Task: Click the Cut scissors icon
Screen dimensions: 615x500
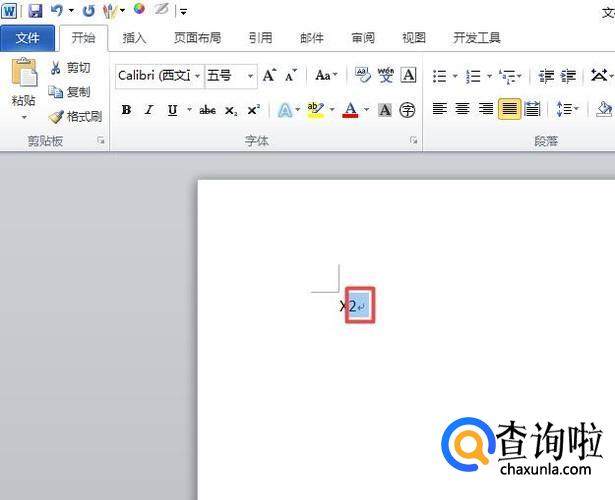Action: pos(56,68)
